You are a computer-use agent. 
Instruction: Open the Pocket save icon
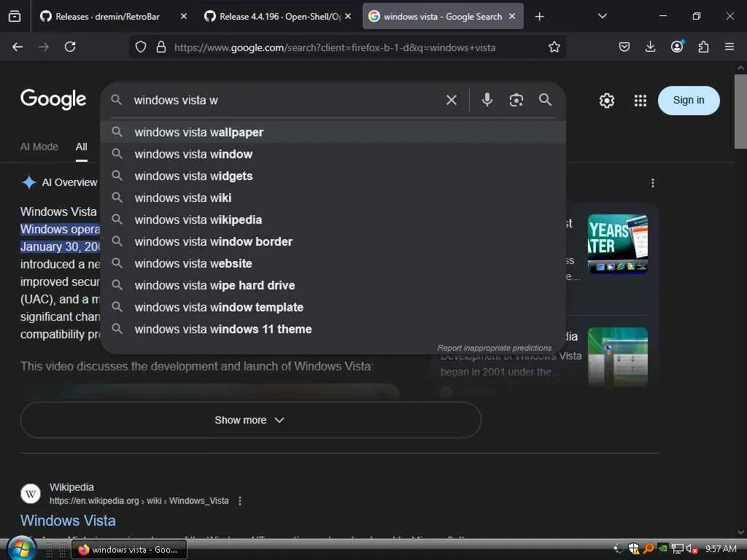point(624,47)
